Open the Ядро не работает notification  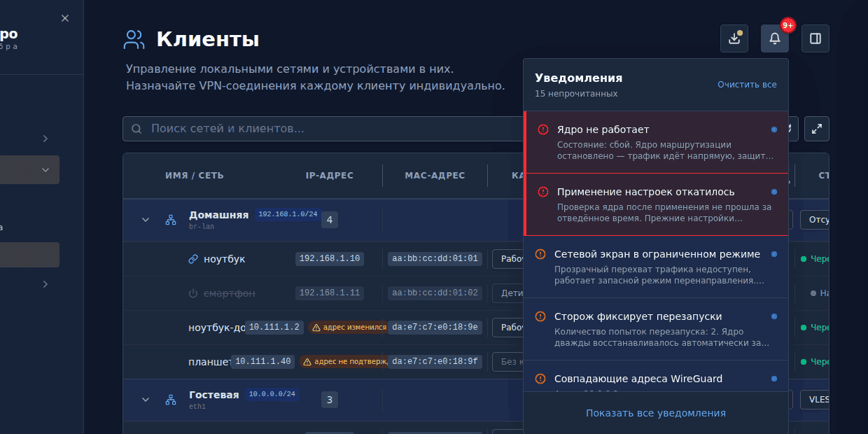pos(656,142)
